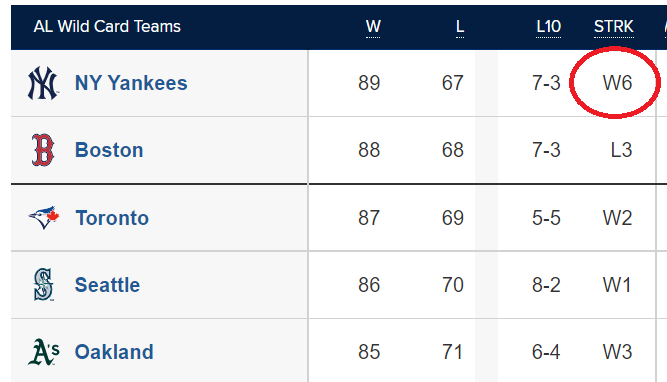Click the Seattle Mariners logo
This screenshot has width=667, height=382.
[43, 285]
